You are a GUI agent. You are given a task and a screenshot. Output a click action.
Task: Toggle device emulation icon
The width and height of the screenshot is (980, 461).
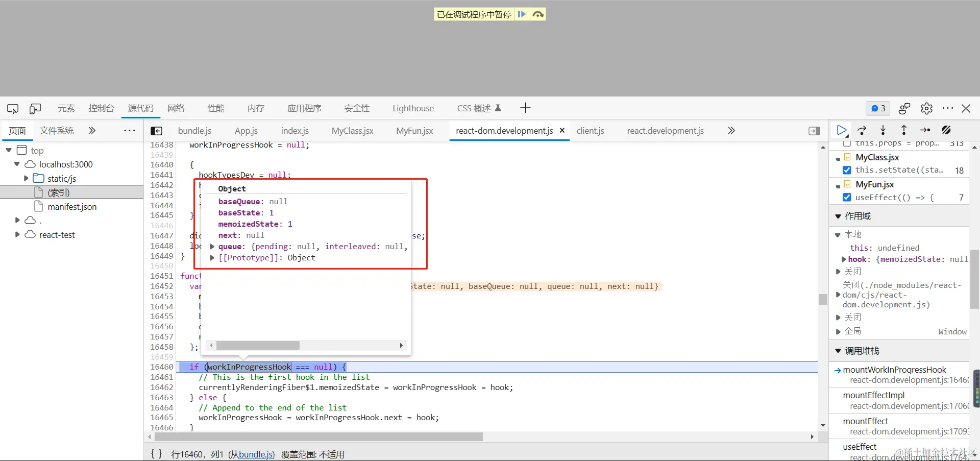(35, 108)
